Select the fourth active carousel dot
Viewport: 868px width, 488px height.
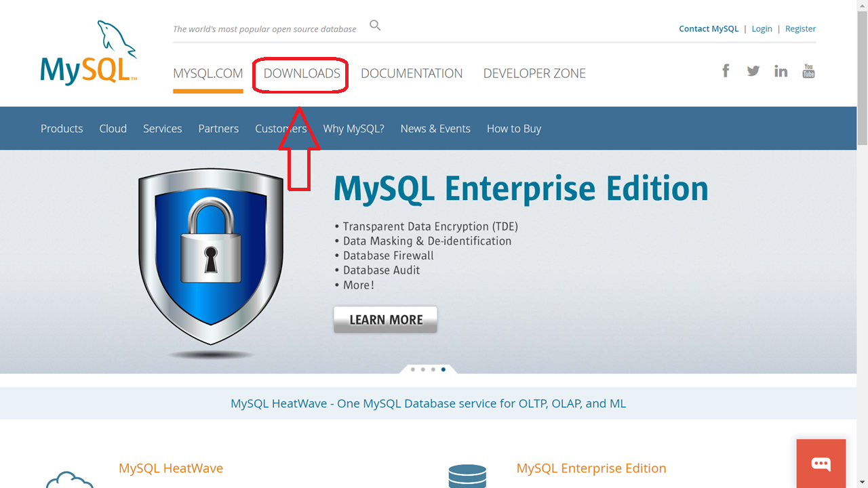coord(443,369)
